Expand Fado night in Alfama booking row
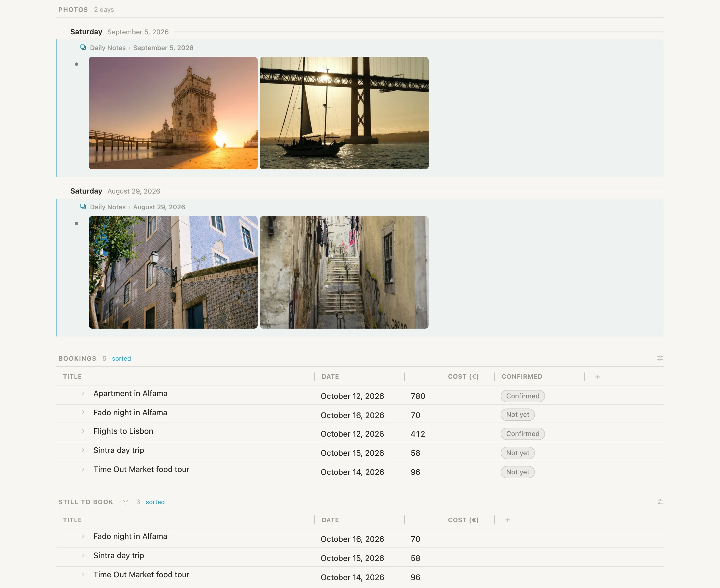Viewport: 720px width, 588px height. 83,412
